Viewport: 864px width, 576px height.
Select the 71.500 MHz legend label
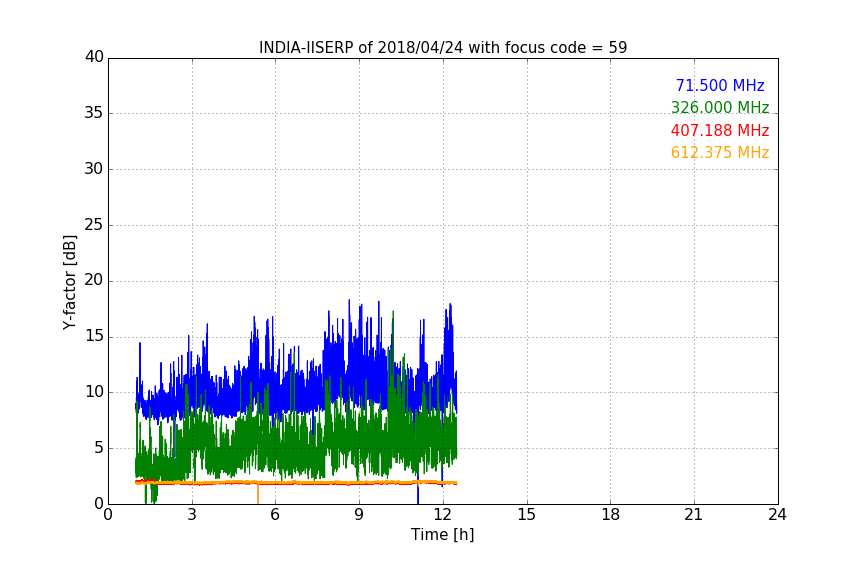(x=720, y=85)
